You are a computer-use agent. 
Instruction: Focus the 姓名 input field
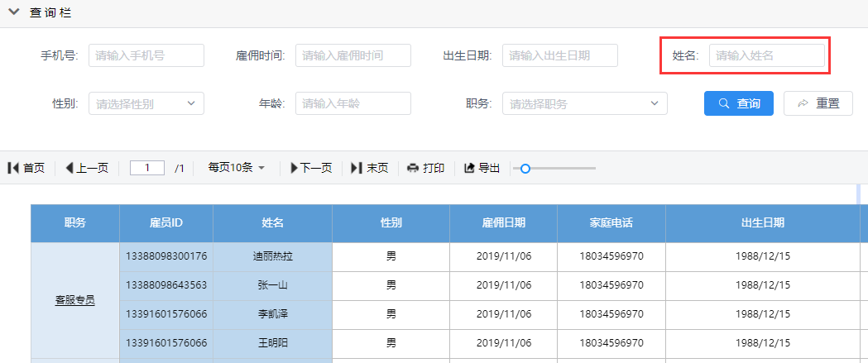[767, 55]
